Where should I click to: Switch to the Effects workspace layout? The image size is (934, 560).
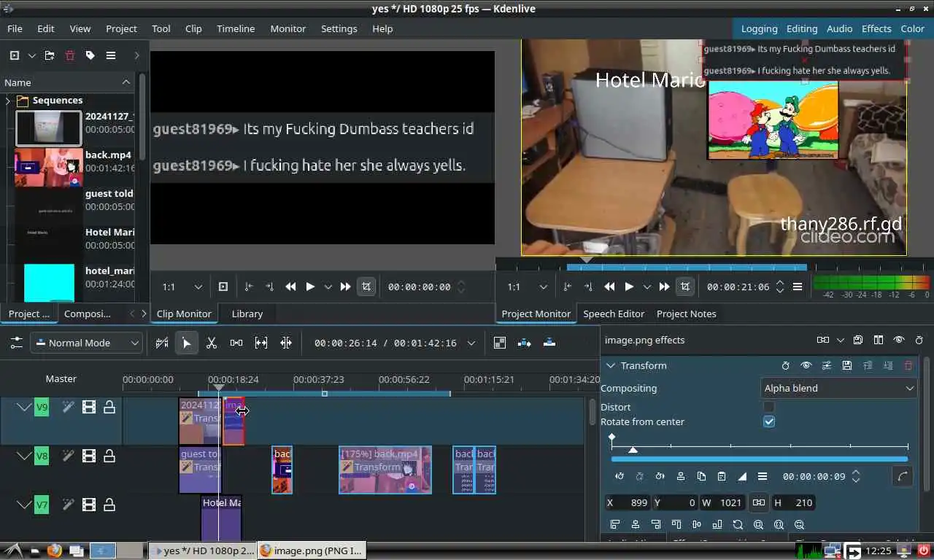click(x=876, y=28)
